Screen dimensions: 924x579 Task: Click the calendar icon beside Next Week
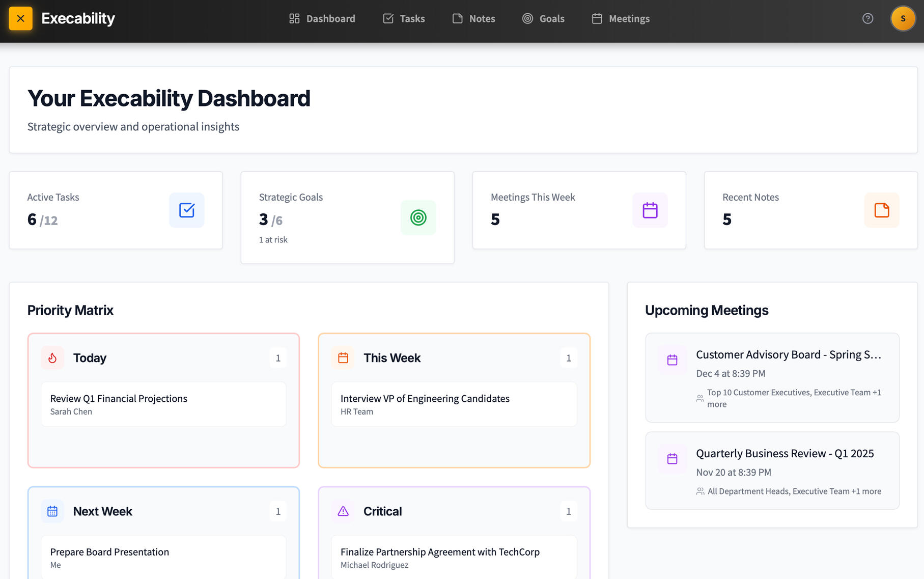52,511
